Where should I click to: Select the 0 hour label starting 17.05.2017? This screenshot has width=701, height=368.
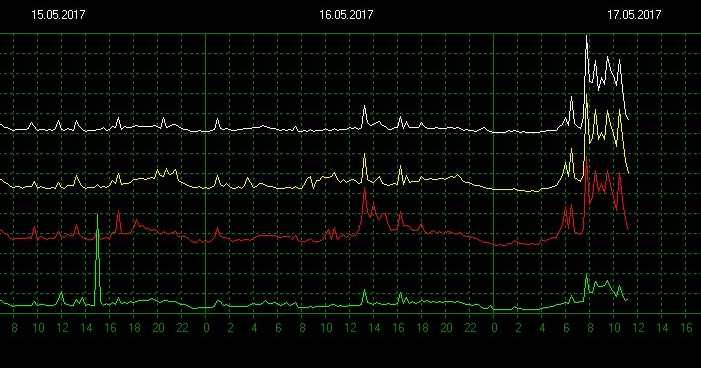coord(494,328)
